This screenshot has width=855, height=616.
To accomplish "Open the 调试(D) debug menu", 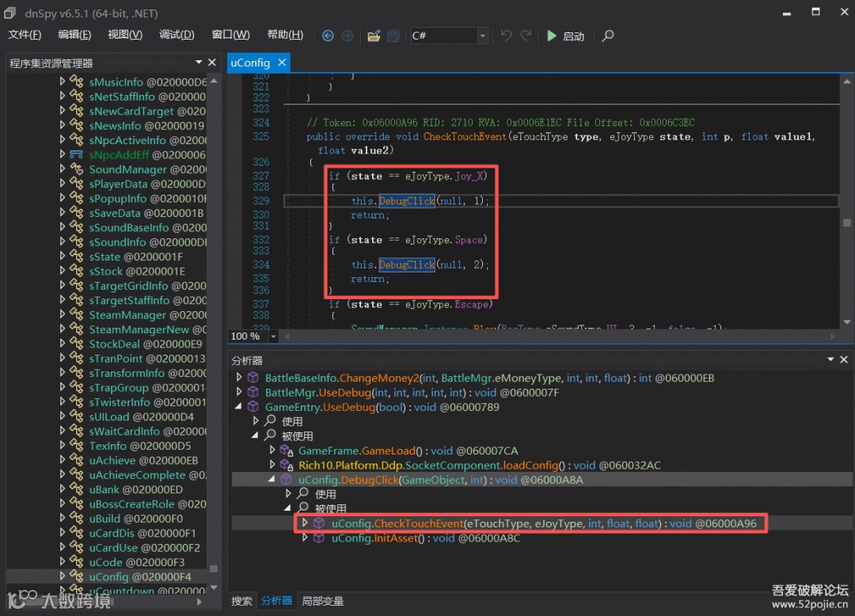I will 177,35.
